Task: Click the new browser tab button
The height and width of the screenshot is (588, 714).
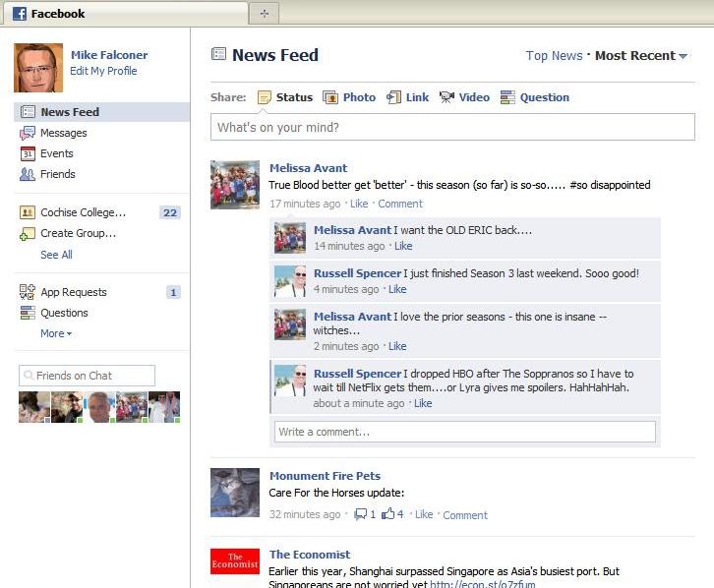Action: tap(264, 14)
